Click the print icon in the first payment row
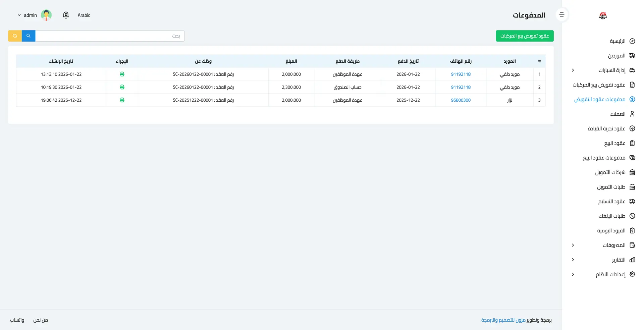Screen dimensions: 644x330 (122, 74)
